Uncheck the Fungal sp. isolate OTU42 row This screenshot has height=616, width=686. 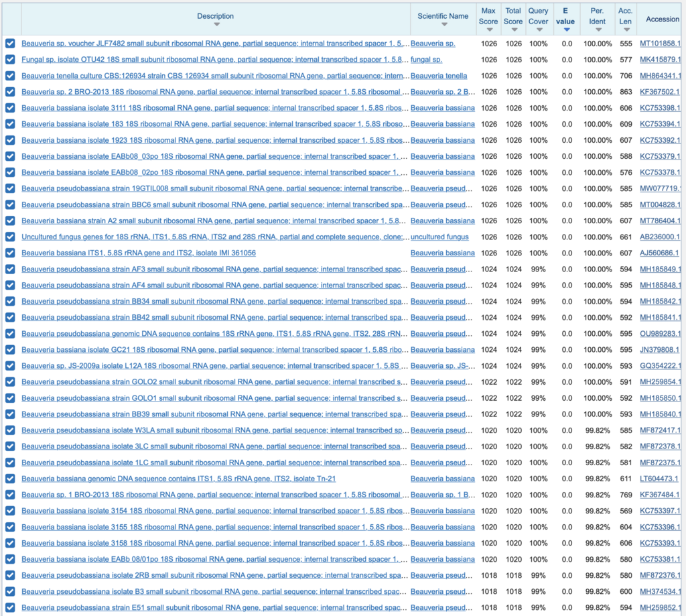coord(10,60)
